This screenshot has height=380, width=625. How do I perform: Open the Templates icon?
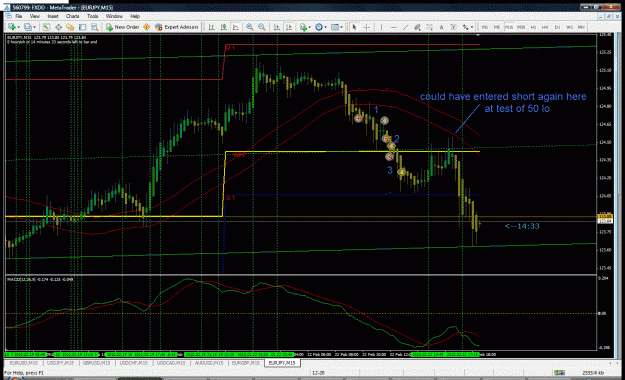click(335, 27)
